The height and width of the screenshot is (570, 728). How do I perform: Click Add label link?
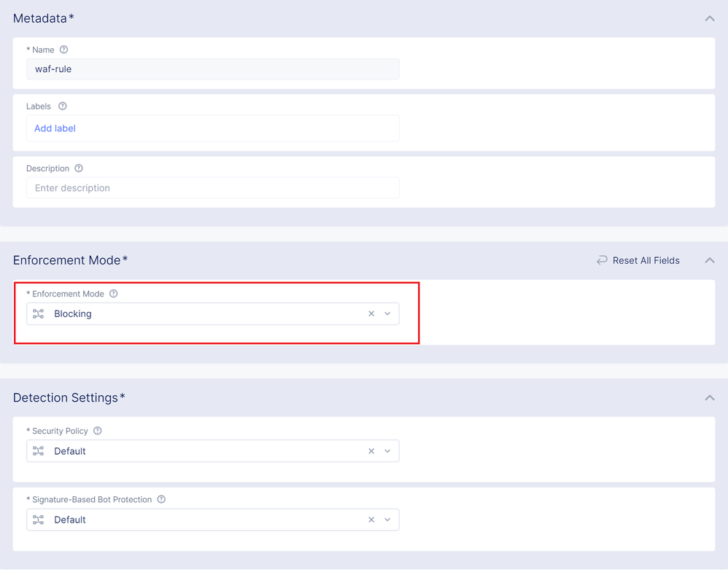pos(55,128)
